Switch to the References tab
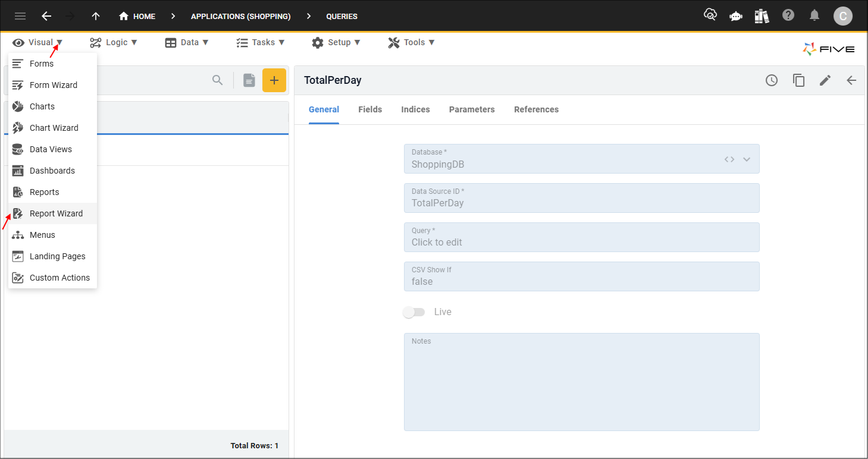 tap(536, 110)
